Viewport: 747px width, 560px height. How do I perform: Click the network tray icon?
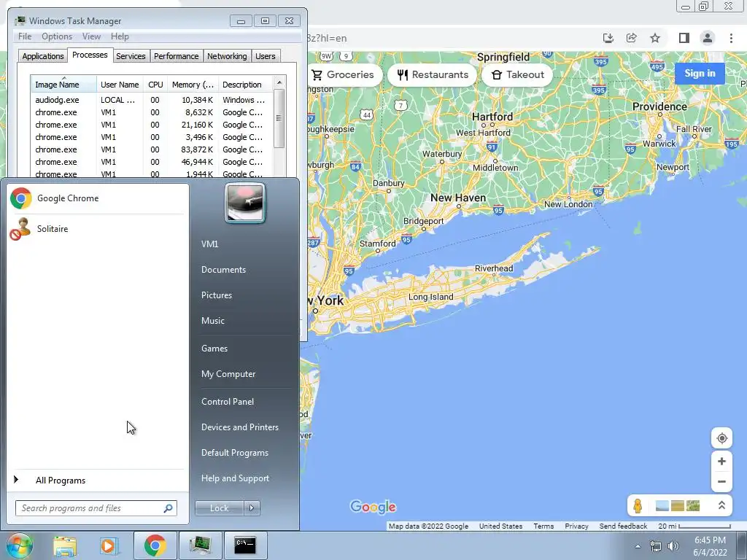pos(656,547)
